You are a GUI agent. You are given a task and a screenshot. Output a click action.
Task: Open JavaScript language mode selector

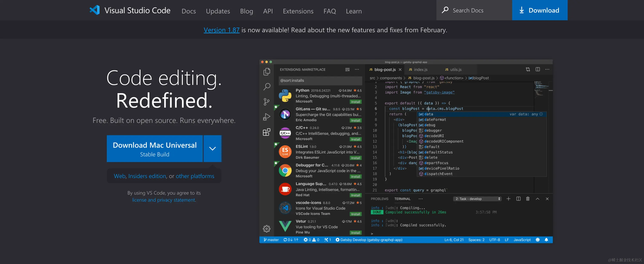tap(522, 240)
